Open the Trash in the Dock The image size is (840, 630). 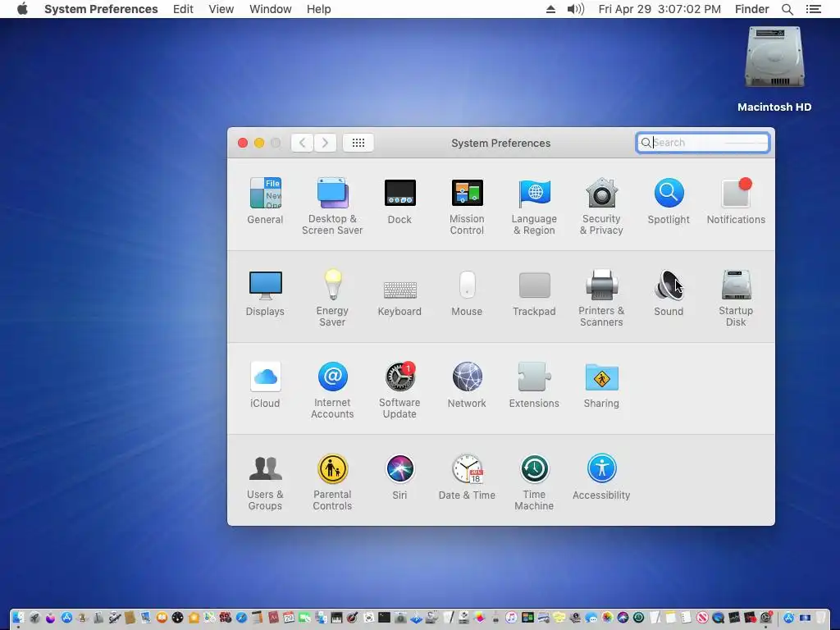pos(820,618)
